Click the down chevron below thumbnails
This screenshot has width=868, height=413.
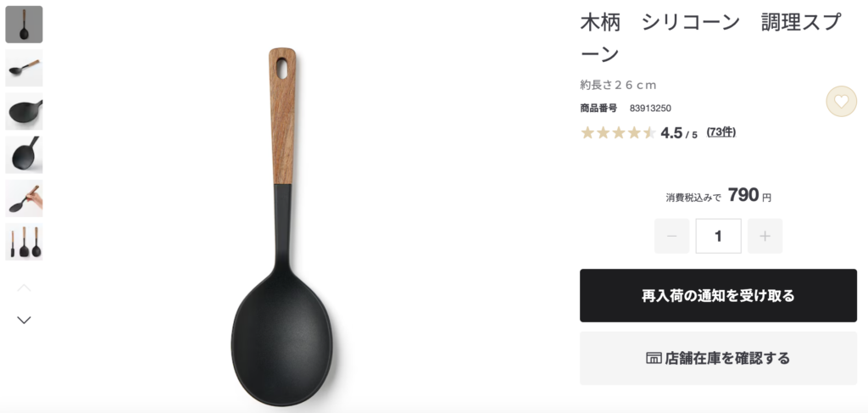tap(24, 320)
